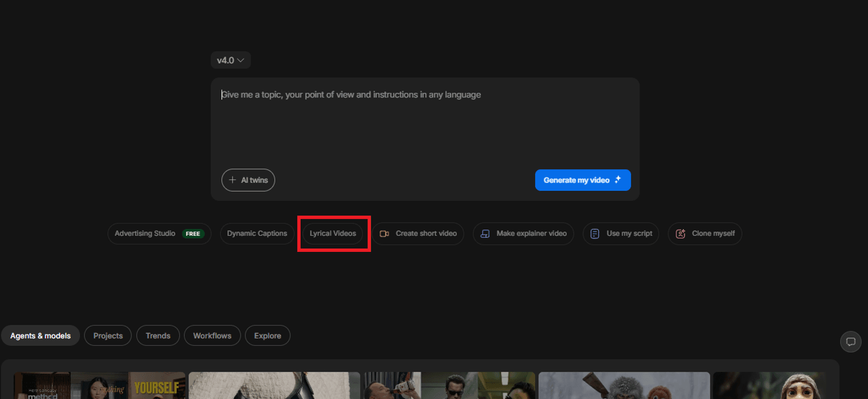Screen dimensions: 868x399
Task: Click the Create short video camera icon
Action: tap(384, 233)
